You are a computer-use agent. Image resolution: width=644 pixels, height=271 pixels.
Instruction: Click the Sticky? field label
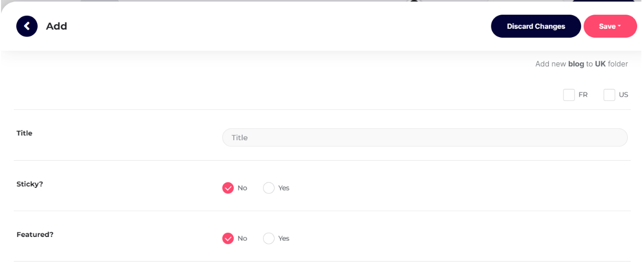30,184
